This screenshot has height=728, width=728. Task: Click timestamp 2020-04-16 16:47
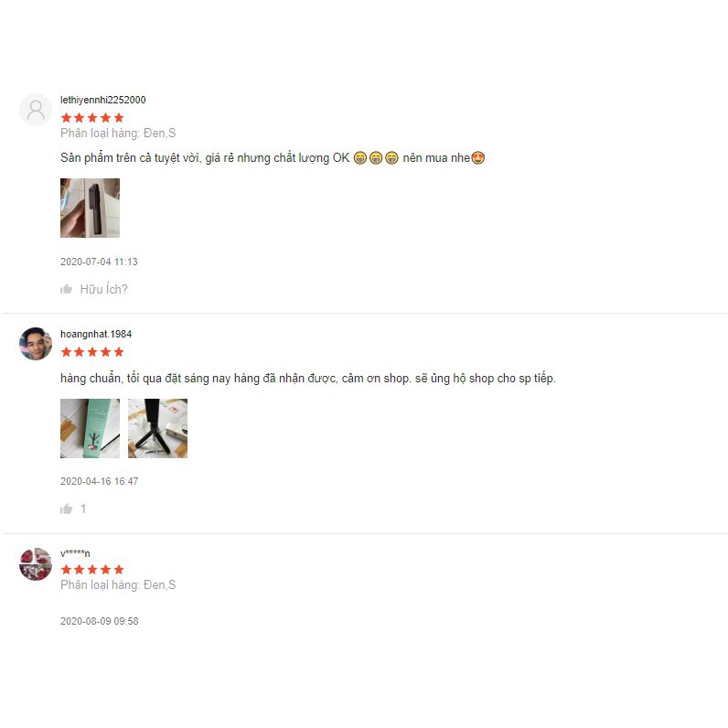coord(100,481)
